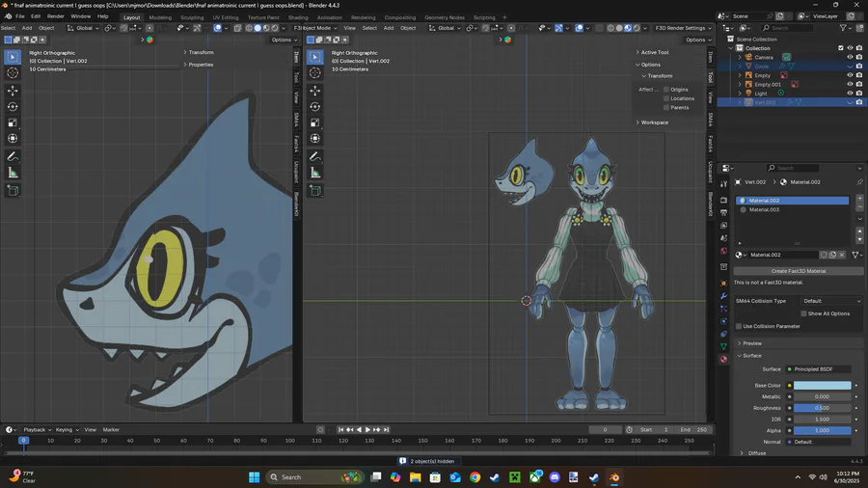Expand the Camera item in outliner
This screenshot has height=488, width=868.
(x=740, y=57)
